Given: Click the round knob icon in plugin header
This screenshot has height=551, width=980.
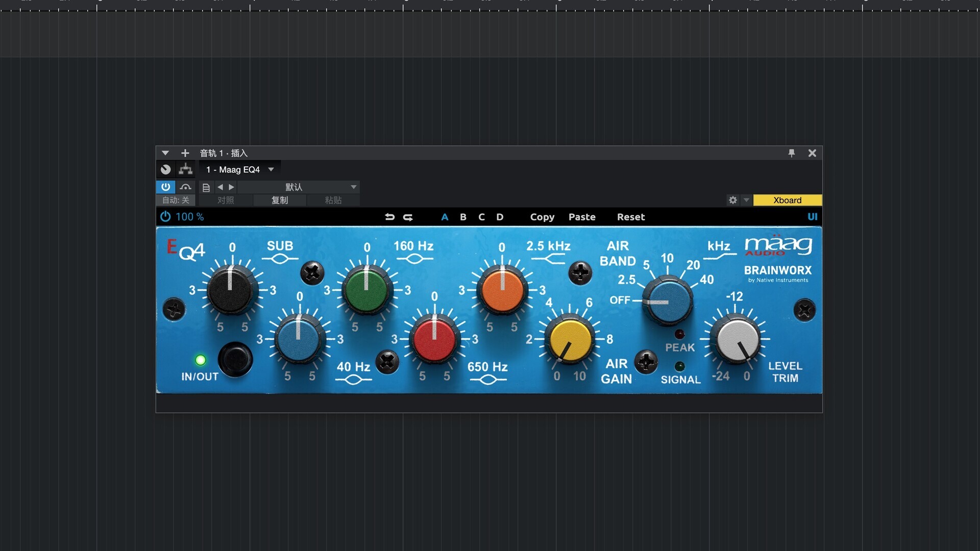Looking at the screenshot, I should point(165,169).
